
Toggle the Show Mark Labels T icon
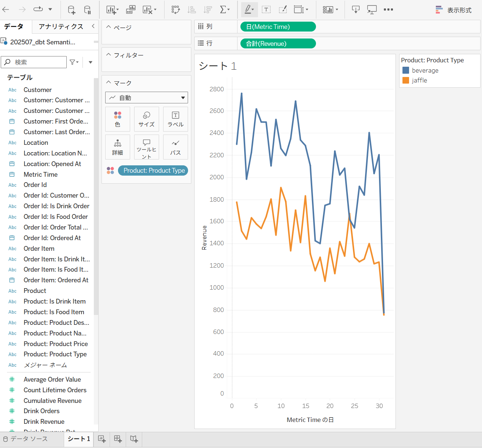[266, 10]
